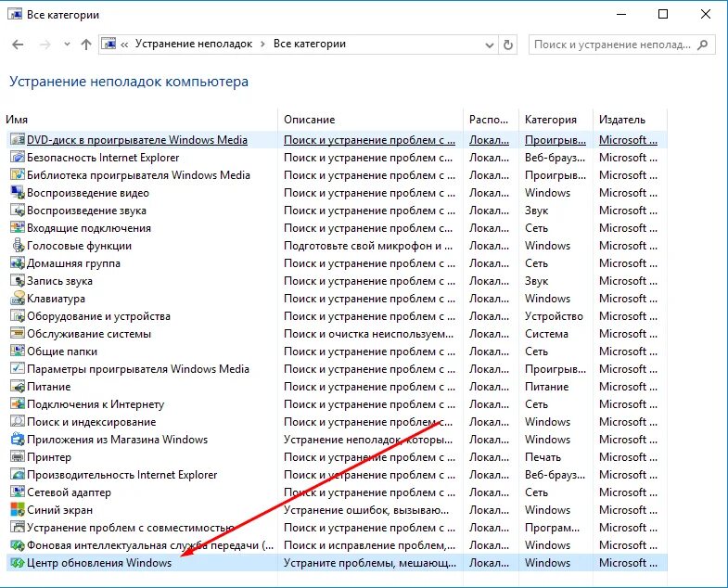Click the Безопасность Internet Explorer troubleshooter icon
Image resolution: width=728 pixels, height=588 pixels.
point(18,158)
